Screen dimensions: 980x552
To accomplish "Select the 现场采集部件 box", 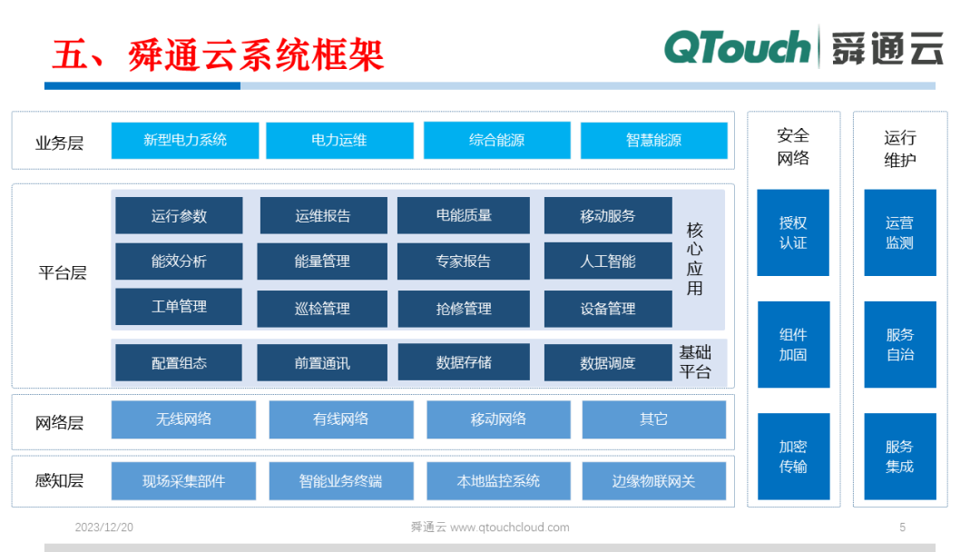I will [x=183, y=481].
